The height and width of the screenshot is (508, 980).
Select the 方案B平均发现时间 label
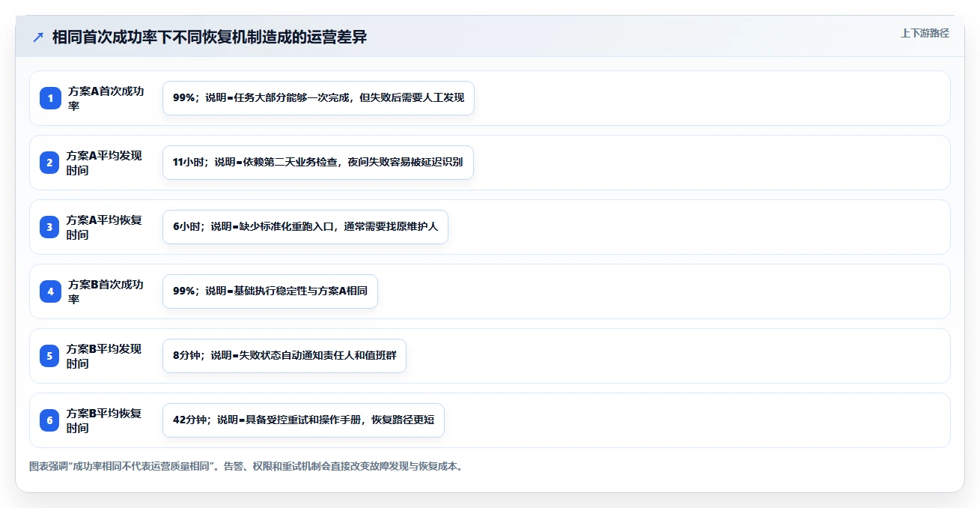[105, 356]
